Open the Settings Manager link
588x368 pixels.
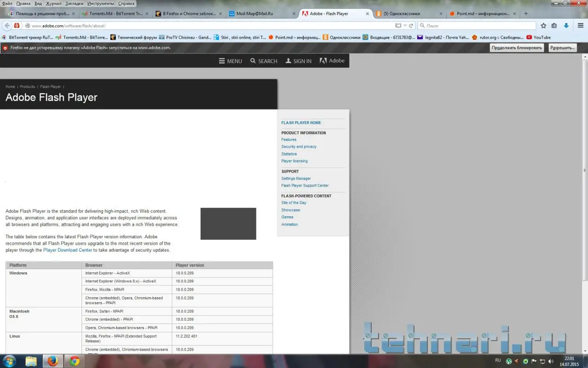click(296, 178)
